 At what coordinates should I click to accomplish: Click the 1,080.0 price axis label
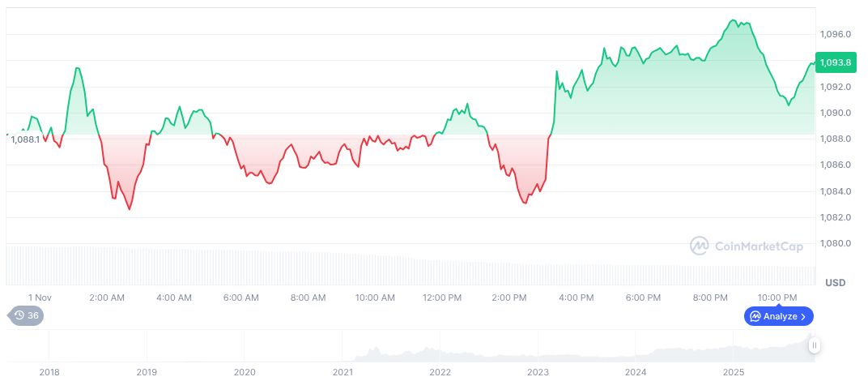point(835,244)
